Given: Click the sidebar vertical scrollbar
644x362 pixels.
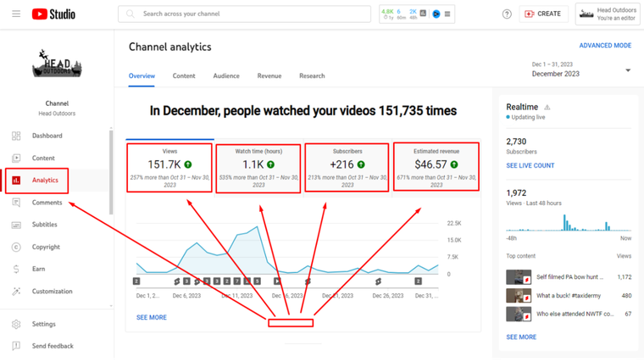Looking at the screenshot, I should [x=111, y=172].
